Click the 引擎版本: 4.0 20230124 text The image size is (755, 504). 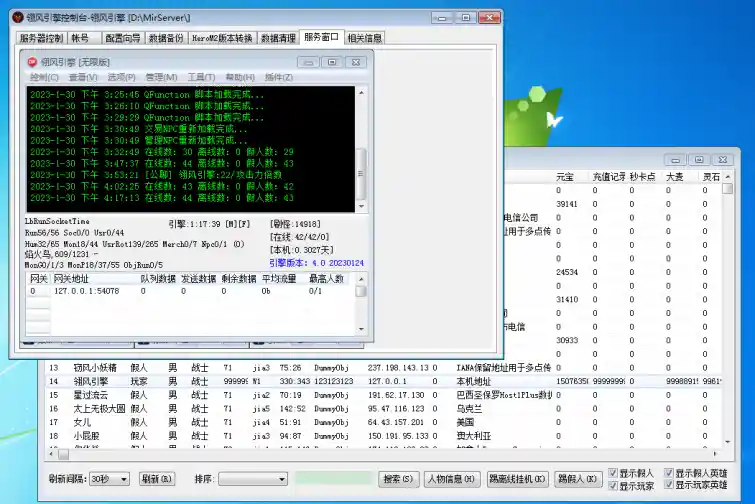coord(316,263)
